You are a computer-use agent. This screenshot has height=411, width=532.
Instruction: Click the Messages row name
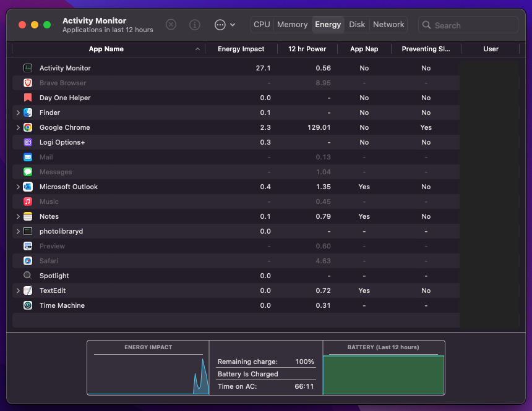56,172
